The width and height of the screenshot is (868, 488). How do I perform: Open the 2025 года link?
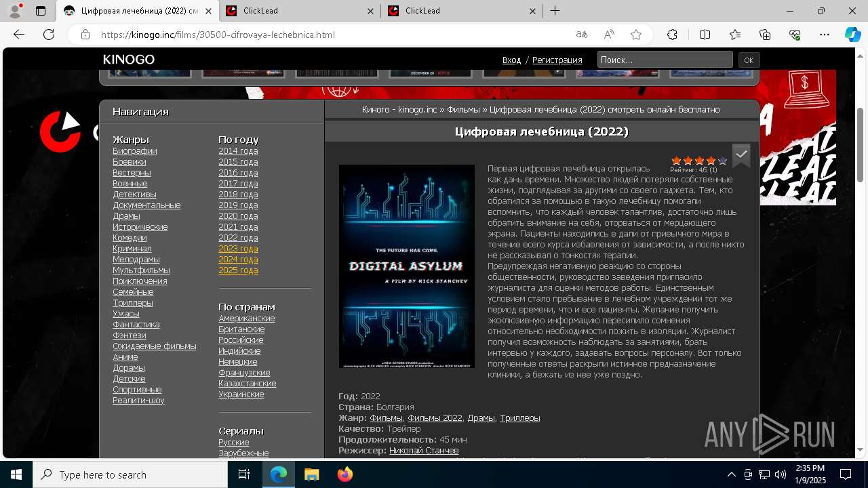(238, 270)
